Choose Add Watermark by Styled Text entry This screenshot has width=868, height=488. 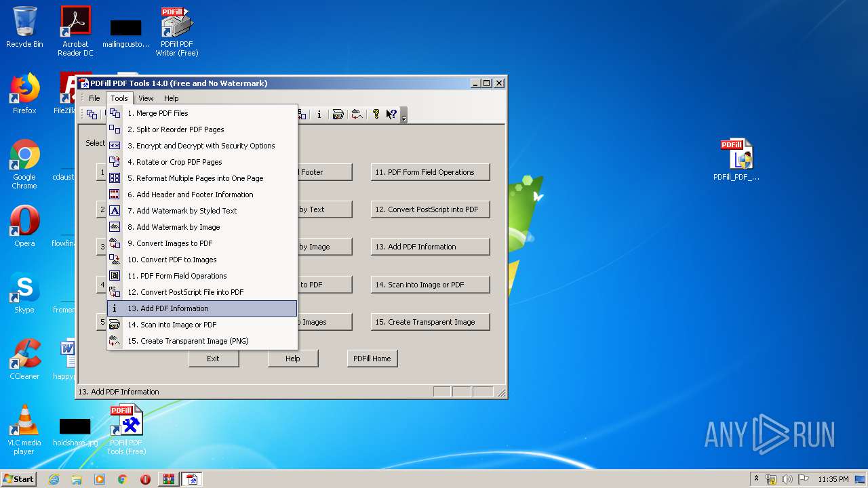click(x=202, y=211)
